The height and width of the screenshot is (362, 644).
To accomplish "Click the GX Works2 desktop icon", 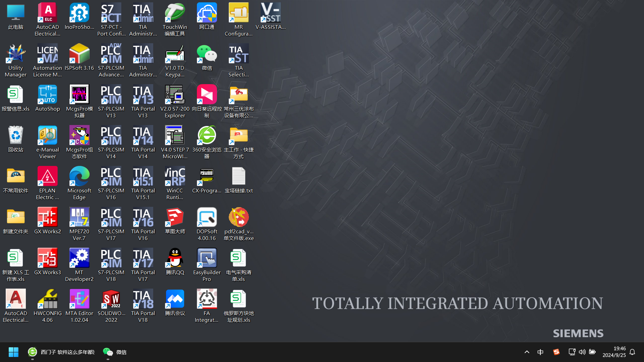I will (x=47, y=218).
